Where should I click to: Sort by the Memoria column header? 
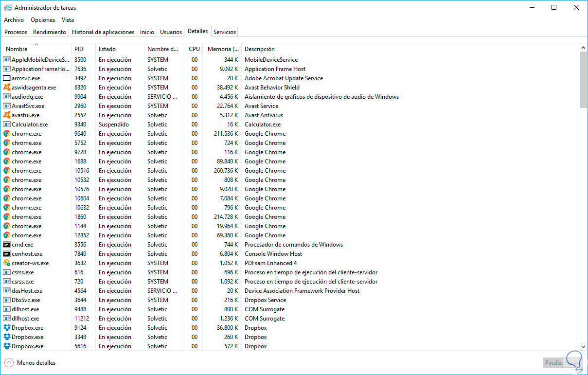click(x=222, y=49)
